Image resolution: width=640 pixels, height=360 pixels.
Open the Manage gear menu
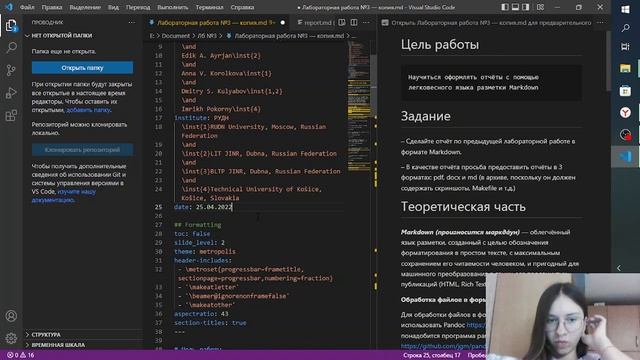coord(11,338)
